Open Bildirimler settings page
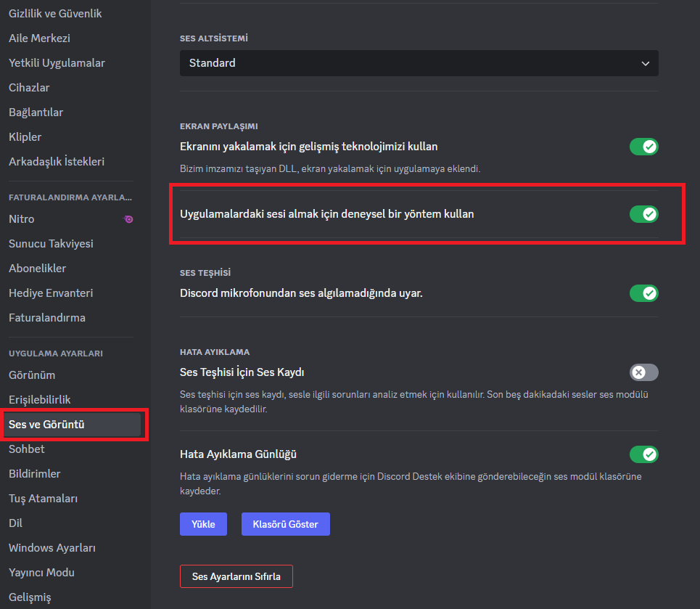 (x=34, y=474)
